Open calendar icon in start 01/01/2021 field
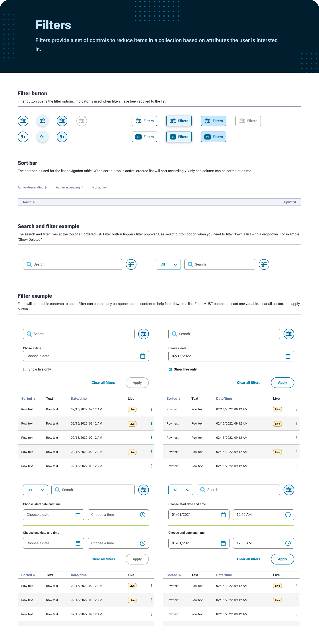Image resolution: width=319 pixels, height=644 pixels. 223,515
